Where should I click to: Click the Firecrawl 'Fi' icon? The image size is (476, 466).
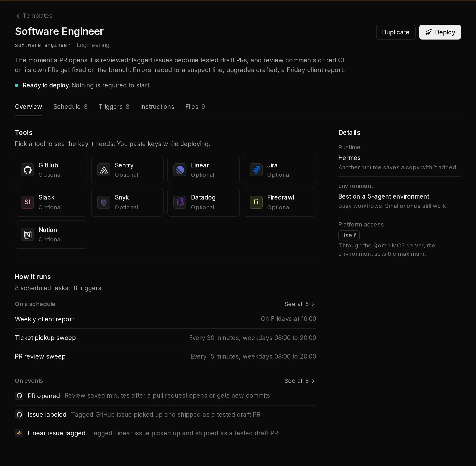(256, 202)
